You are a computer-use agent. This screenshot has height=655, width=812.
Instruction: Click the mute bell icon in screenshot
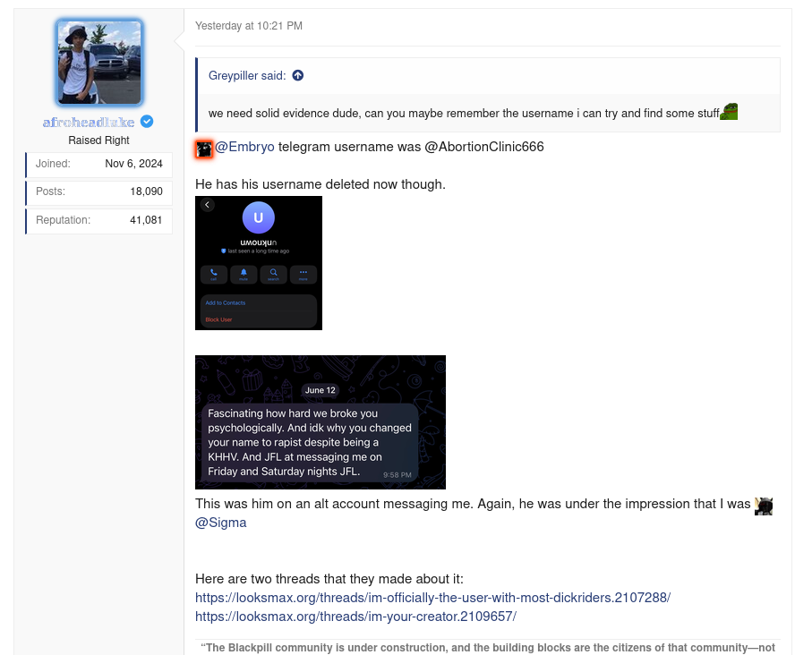coord(244,274)
